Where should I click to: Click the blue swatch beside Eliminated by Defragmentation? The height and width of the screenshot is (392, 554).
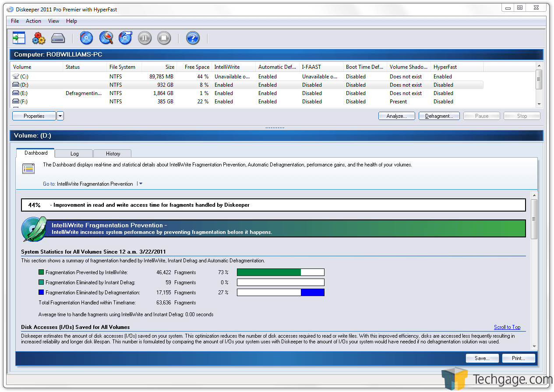(41, 293)
